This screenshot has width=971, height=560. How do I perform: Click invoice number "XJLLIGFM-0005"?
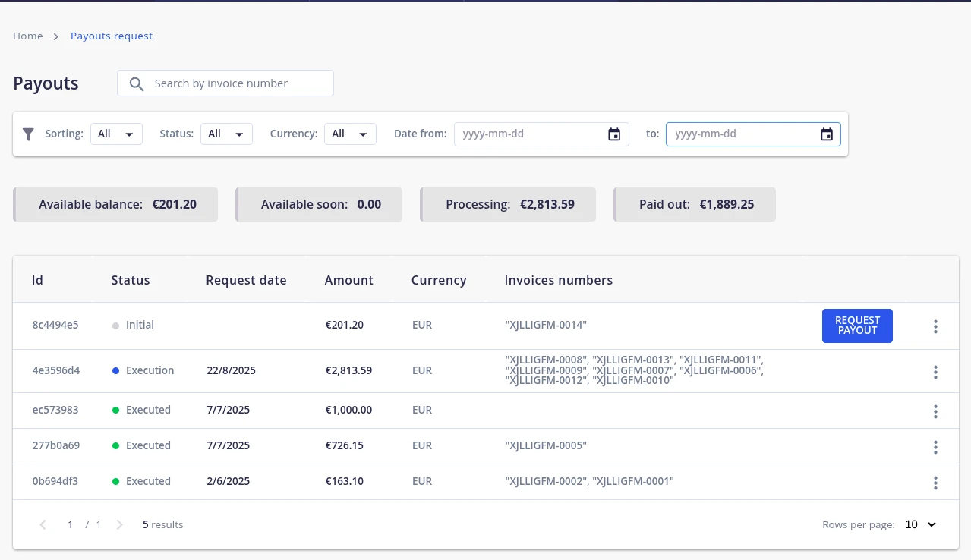coord(546,445)
